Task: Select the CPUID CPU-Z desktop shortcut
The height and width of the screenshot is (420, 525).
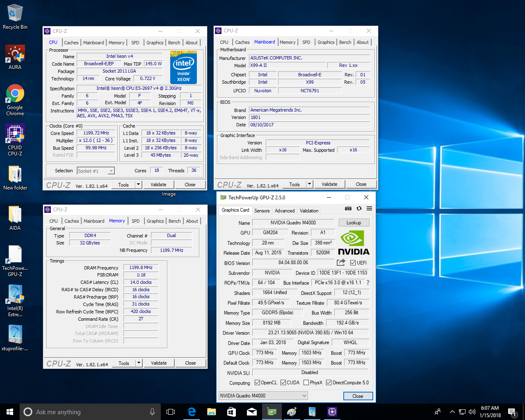Action: coord(15,140)
